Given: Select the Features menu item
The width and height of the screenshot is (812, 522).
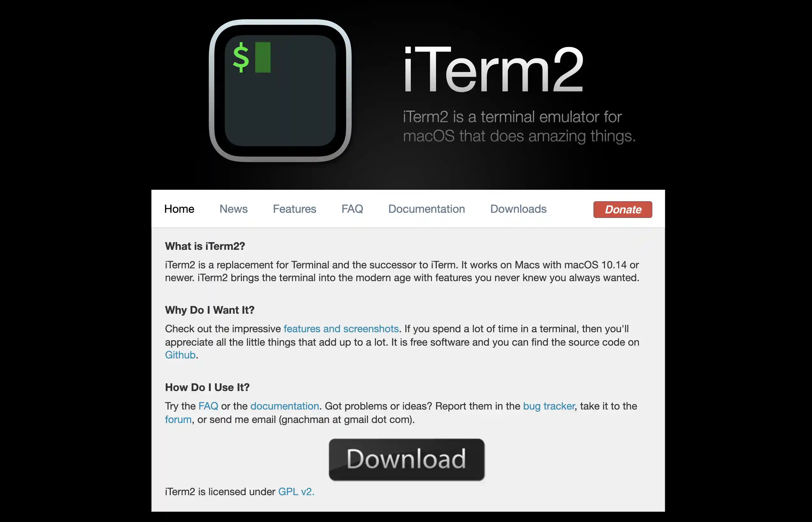Looking at the screenshot, I should tap(294, 209).
